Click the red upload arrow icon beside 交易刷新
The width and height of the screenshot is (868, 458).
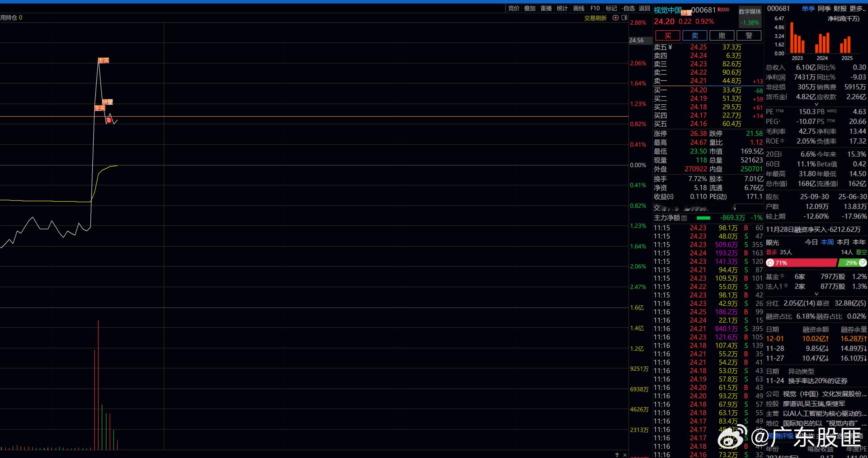click(x=615, y=18)
